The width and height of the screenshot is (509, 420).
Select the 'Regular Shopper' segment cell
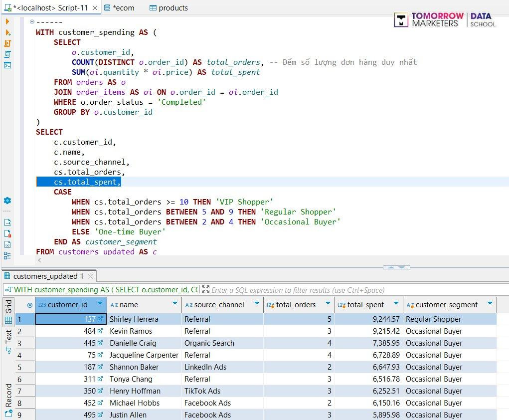tap(450, 319)
